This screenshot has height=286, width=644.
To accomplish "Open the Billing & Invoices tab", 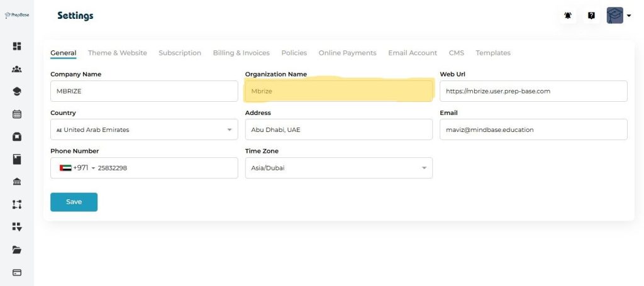I will [x=241, y=53].
